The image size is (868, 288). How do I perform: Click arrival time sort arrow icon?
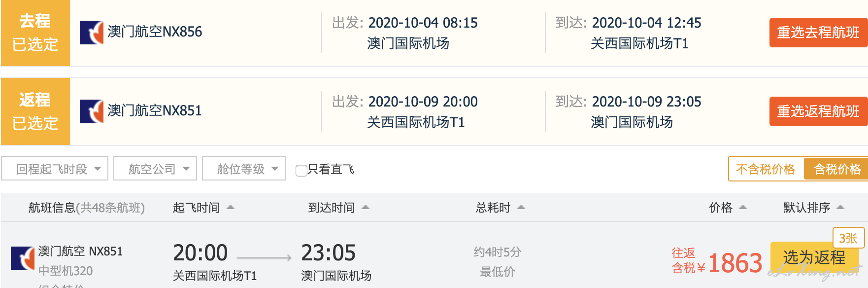tap(366, 208)
